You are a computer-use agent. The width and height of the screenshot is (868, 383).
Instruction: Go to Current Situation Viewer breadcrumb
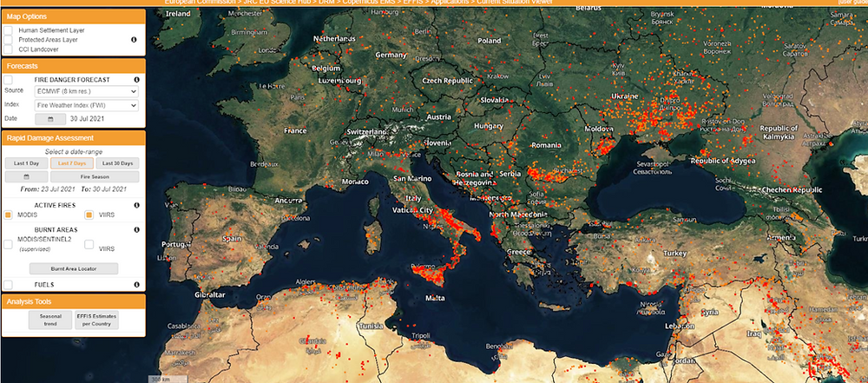pos(515,3)
